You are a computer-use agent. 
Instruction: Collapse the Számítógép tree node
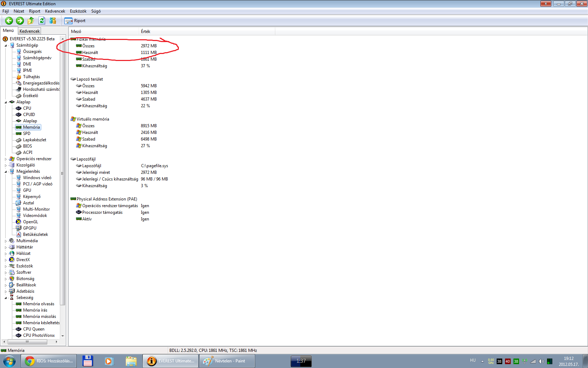[x=6, y=46]
